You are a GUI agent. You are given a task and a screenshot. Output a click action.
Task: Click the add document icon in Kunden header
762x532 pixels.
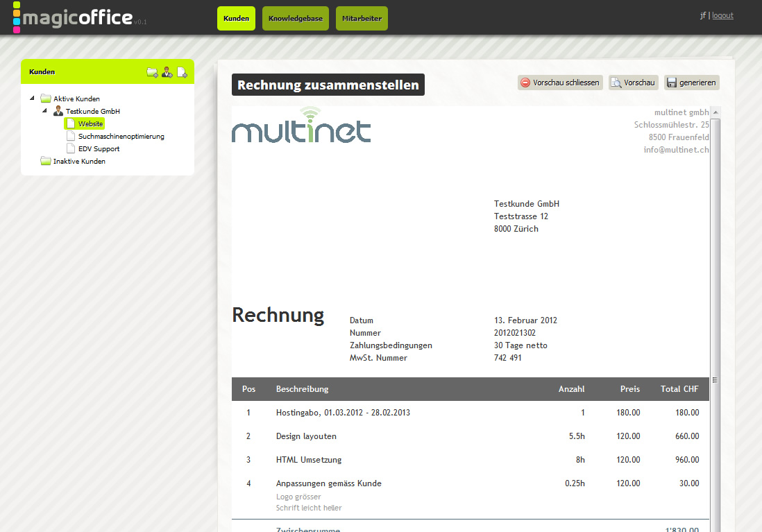click(x=182, y=72)
